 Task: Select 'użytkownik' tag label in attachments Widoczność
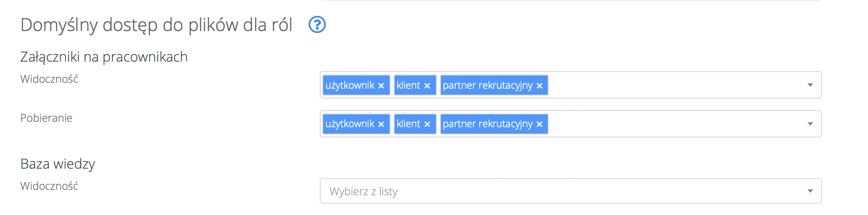[x=350, y=85]
